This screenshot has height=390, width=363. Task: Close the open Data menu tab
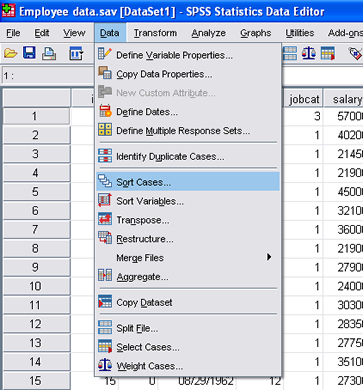(x=110, y=33)
